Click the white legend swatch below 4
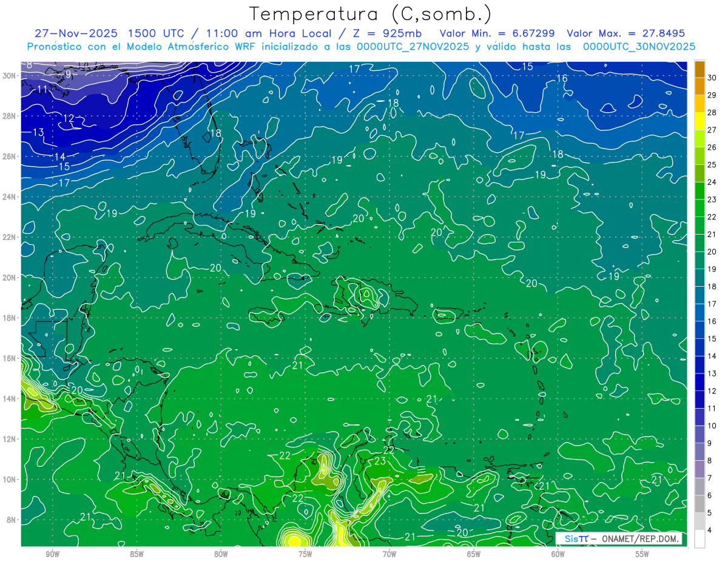The width and height of the screenshot is (728, 562). [x=699, y=539]
